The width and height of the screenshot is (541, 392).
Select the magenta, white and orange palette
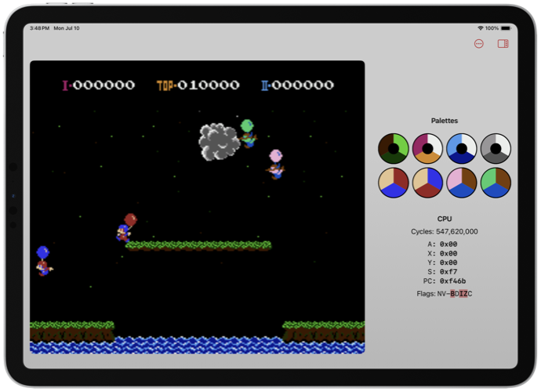pyautogui.click(x=427, y=149)
